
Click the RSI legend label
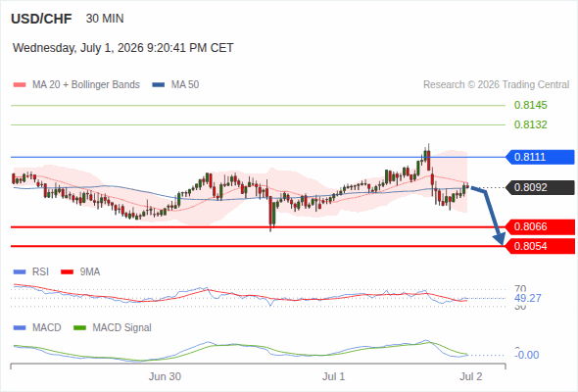[x=40, y=272]
